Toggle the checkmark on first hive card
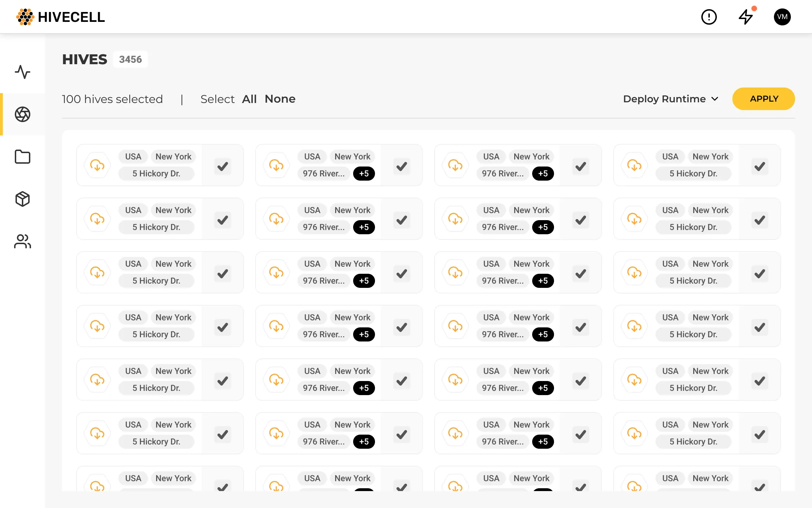This screenshot has height=508, width=812. coord(223,166)
